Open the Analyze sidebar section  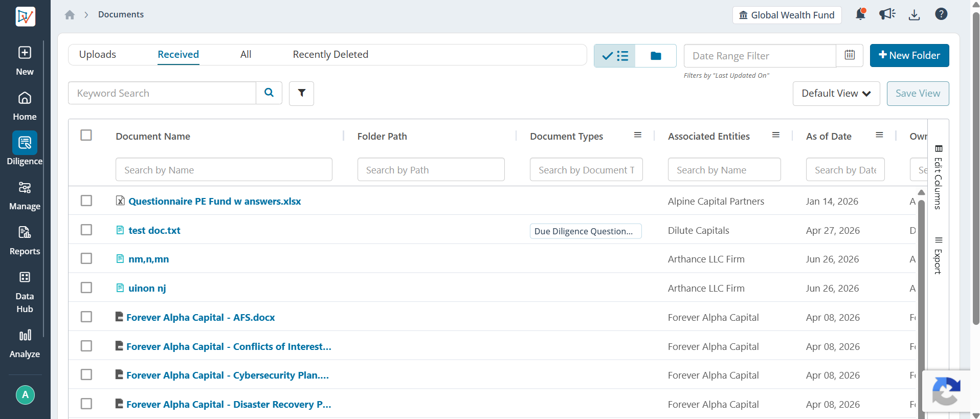25,343
